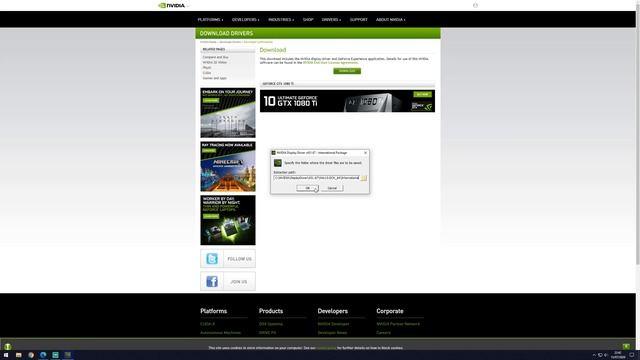Open the Minecraft ray tracing ad
This screenshot has height=360, width=640.
pos(228,167)
